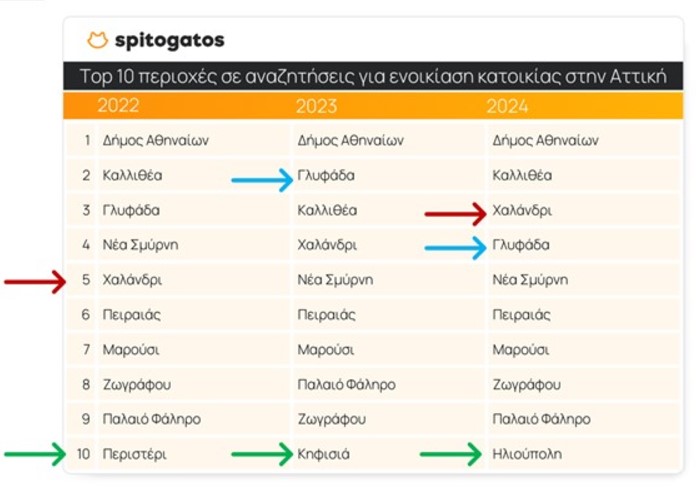Click the blue arrow pointing to Γλυφάδα in 2023
Screen dimensions: 696x497
pyautogui.click(x=262, y=180)
